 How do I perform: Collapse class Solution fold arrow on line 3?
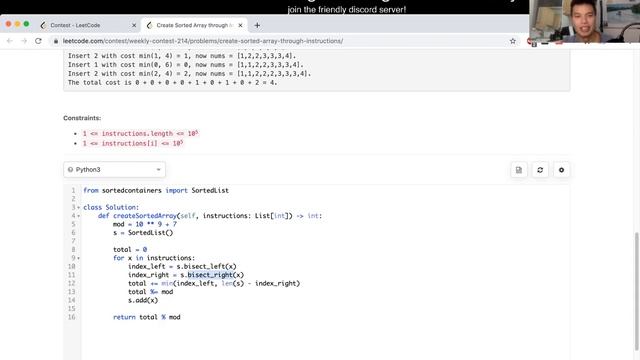(x=79, y=208)
